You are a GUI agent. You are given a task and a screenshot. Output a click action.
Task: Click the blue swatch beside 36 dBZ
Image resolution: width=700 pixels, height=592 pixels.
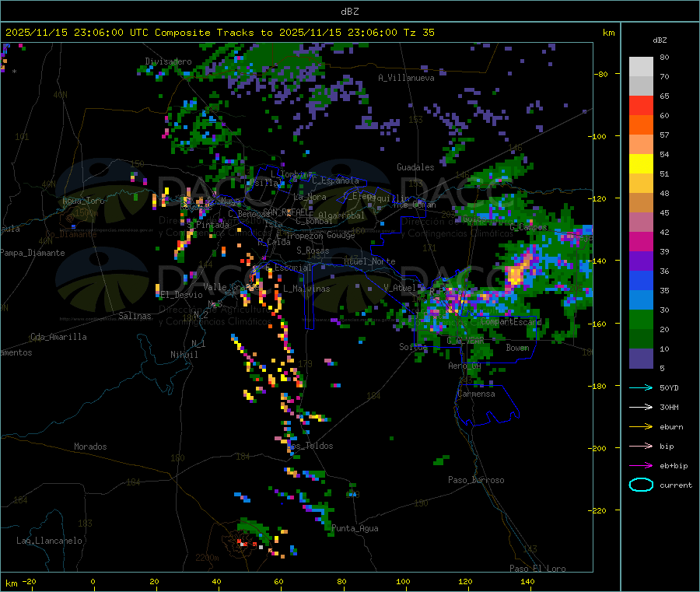[x=641, y=280]
